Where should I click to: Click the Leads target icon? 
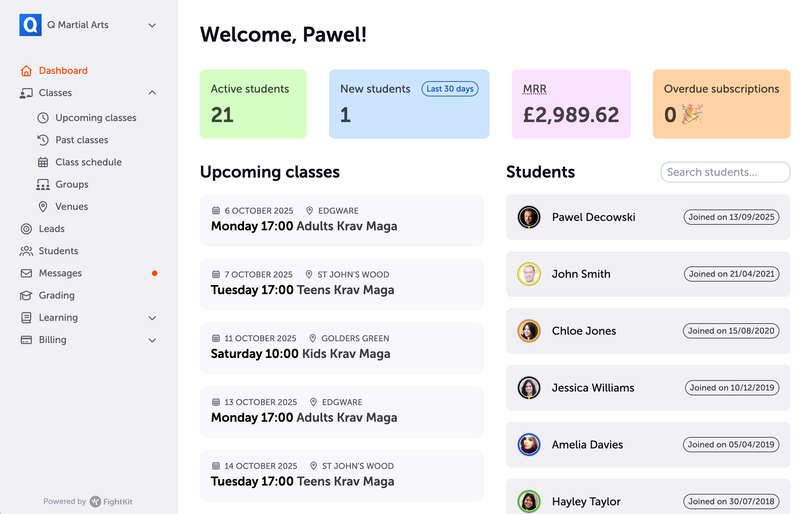(26, 229)
